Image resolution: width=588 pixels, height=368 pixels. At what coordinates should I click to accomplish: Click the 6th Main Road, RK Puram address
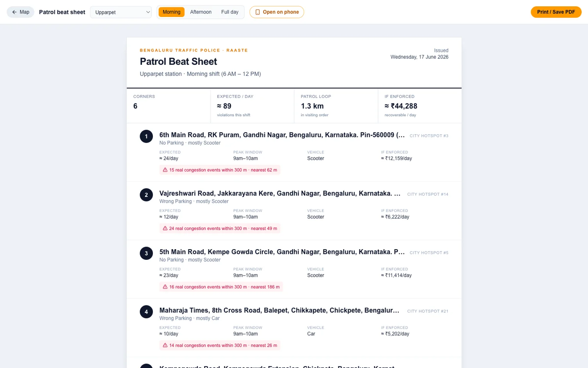click(282, 135)
